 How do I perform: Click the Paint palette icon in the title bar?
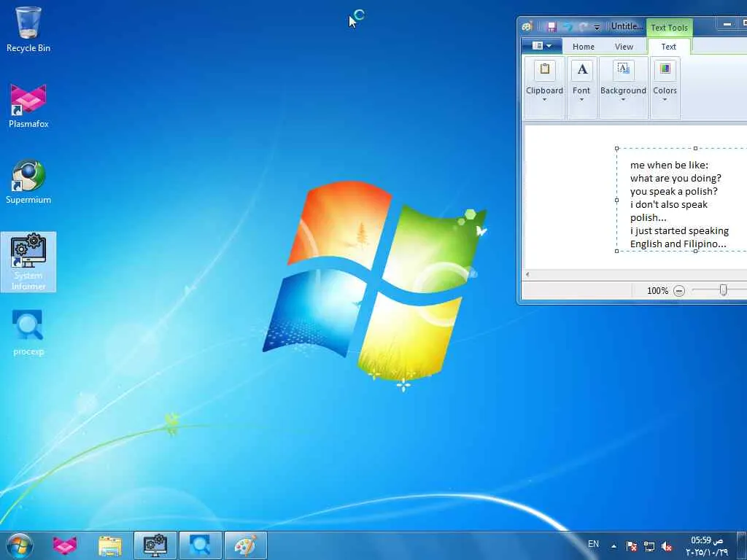click(x=527, y=27)
